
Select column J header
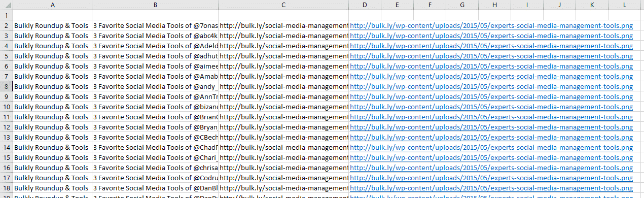[559, 5]
